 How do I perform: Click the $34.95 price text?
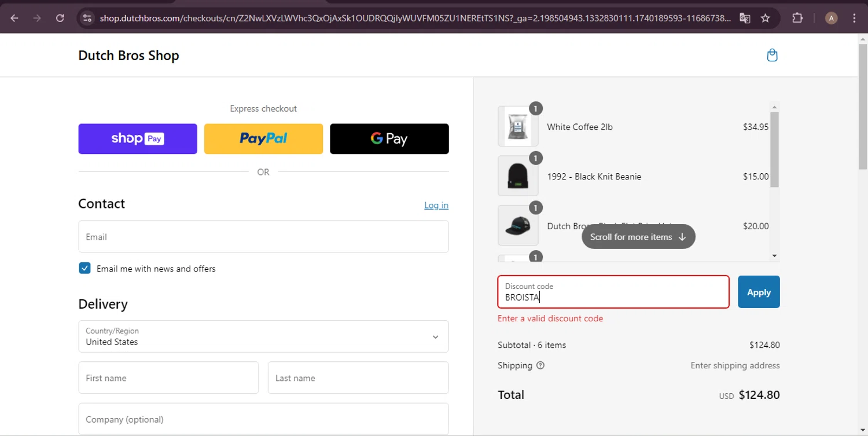click(x=756, y=127)
